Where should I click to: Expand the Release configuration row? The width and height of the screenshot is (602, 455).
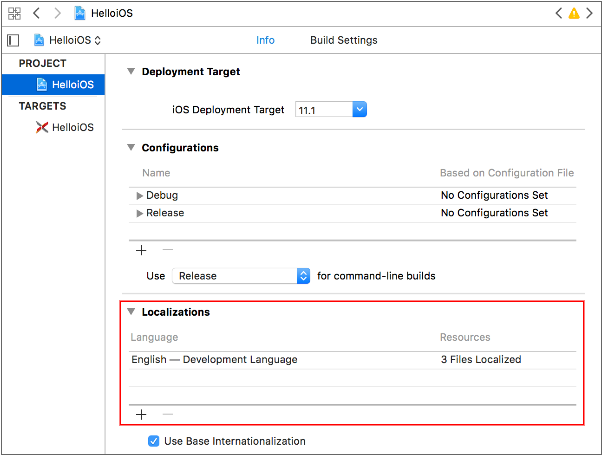(140, 213)
